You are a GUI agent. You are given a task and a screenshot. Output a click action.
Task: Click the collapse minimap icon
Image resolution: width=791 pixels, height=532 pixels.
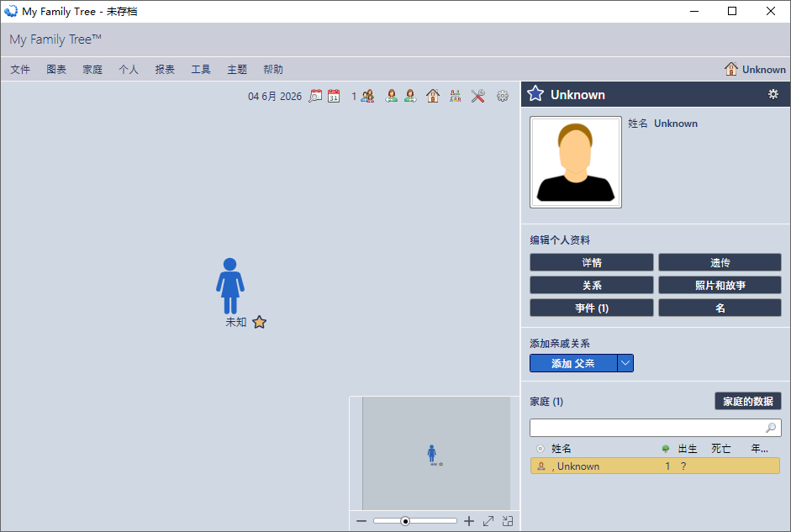tap(508, 521)
